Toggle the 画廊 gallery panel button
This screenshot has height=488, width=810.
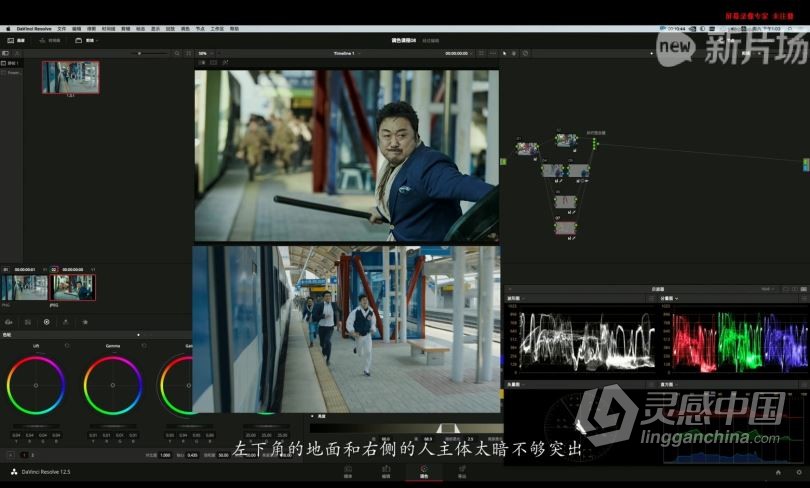coord(15,40)
